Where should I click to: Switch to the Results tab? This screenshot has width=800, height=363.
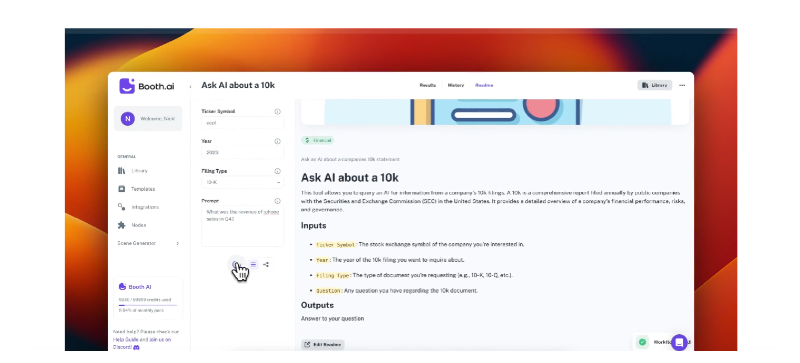pyautogui.click(x=428, y=85)
